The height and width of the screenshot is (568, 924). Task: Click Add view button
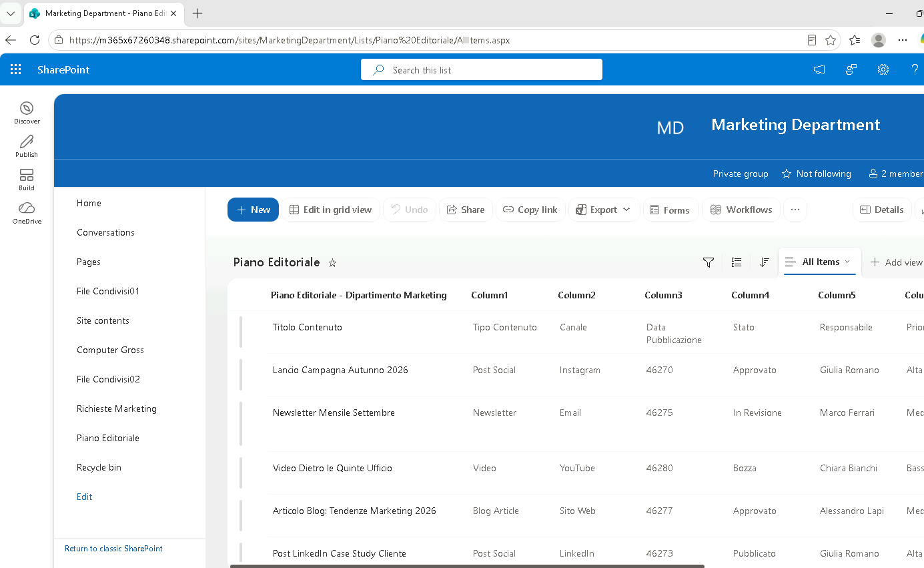897,262
